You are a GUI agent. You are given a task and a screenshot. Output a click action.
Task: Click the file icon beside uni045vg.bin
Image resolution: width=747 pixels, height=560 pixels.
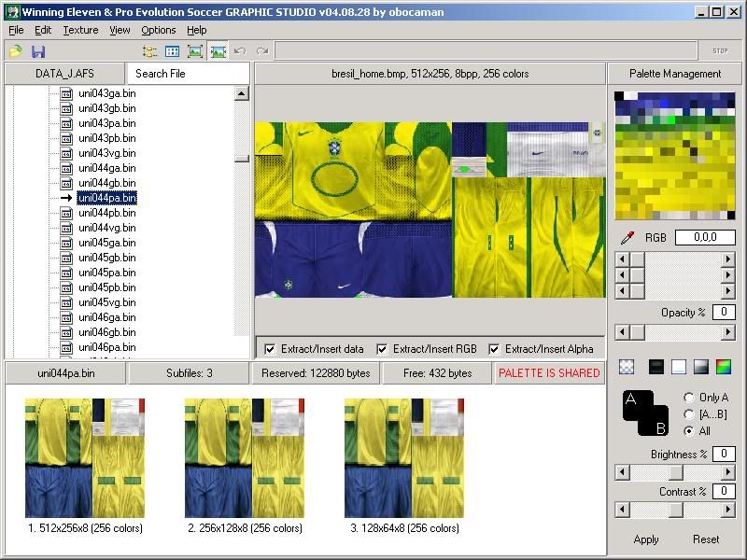[66, 302]
